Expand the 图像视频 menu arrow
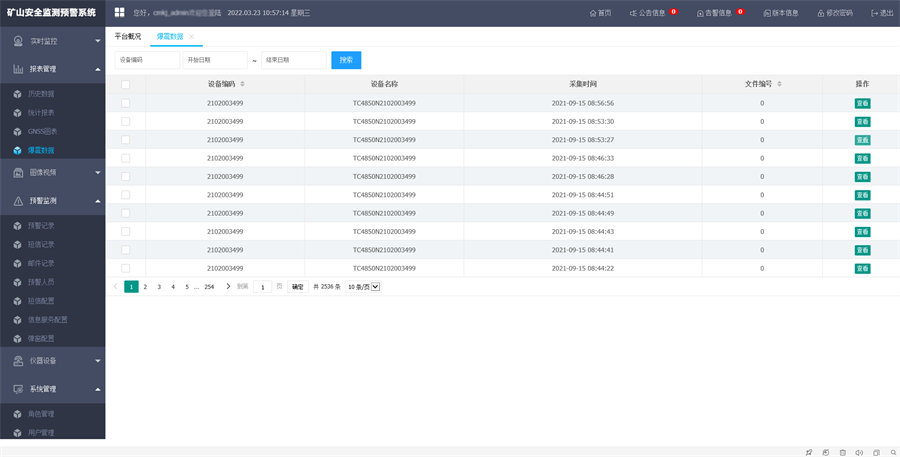This screenshot has height=457, width=900. (98, 173)
